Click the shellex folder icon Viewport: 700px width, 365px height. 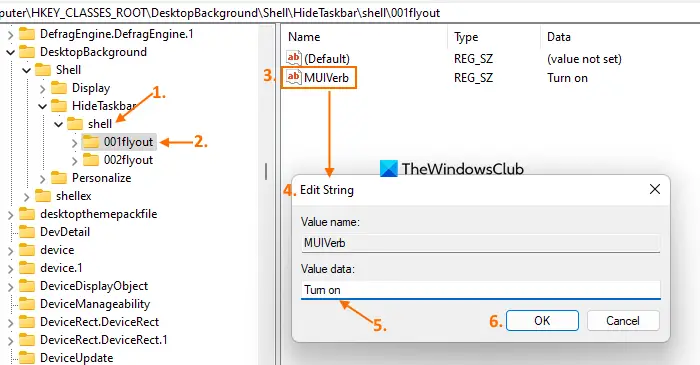click(x=43, y=196)
